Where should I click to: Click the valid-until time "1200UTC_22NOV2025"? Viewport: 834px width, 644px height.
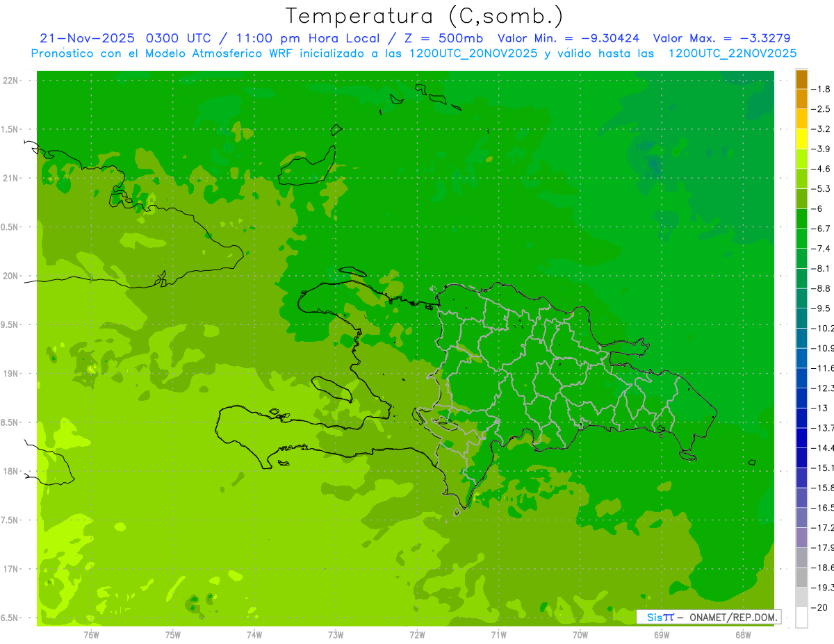pos(732,53)
